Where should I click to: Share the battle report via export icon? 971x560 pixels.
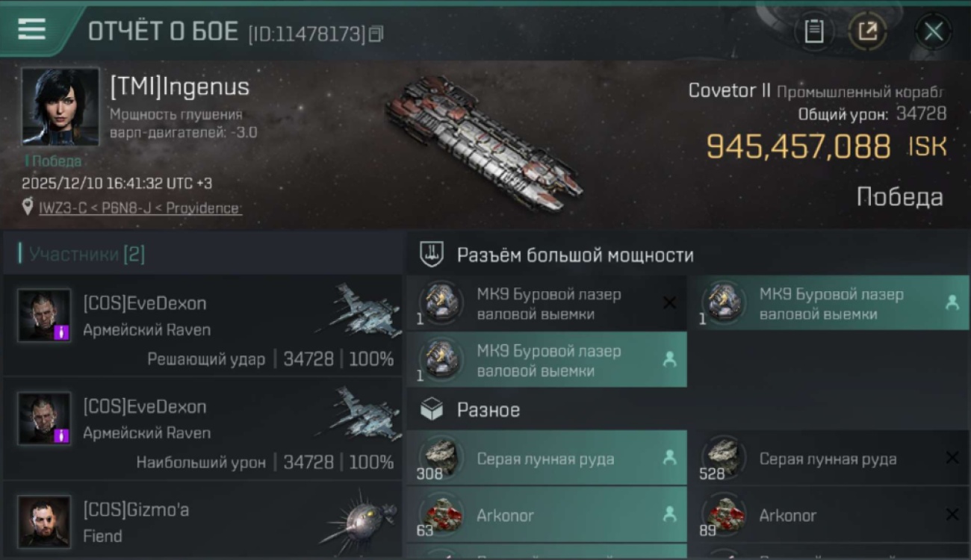(867, 32)
